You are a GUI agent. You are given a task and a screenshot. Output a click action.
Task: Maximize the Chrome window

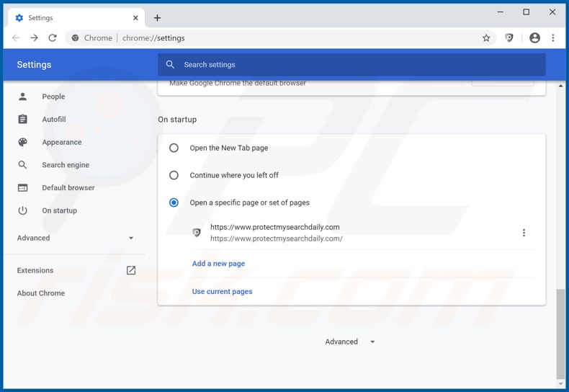click(527, 12)
